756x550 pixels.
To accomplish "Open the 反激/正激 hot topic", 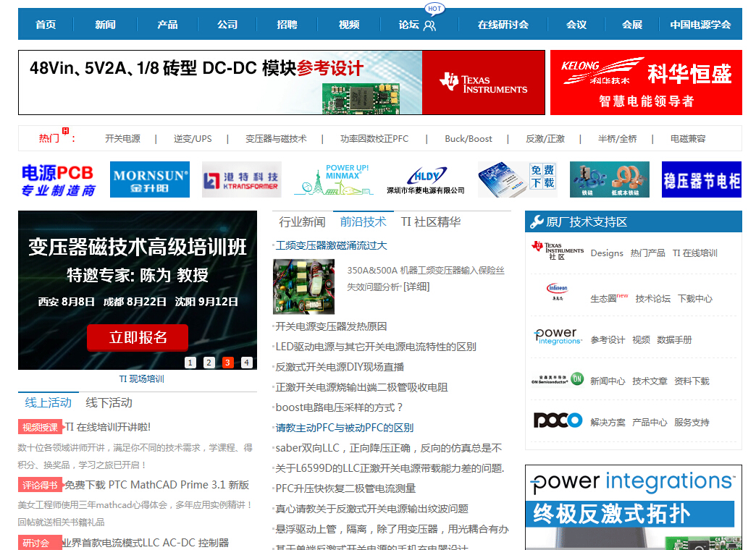I will coord(545,139).
